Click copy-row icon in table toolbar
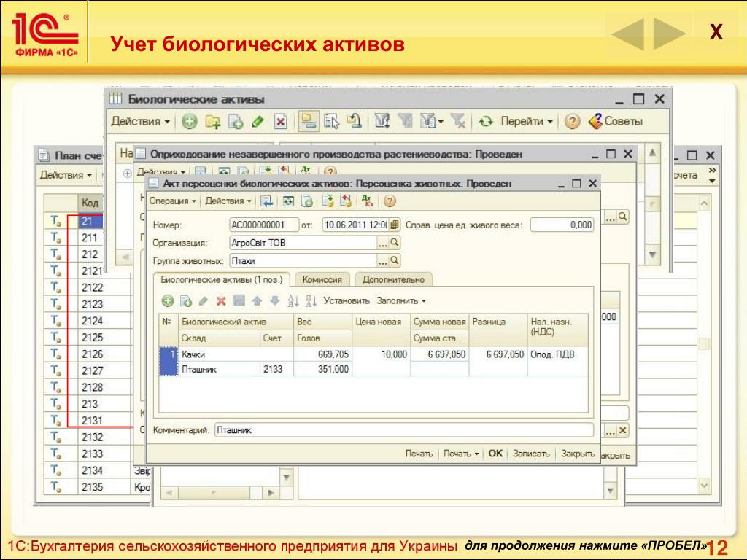This screenshot has height=560, width=747. coord(186,301)
